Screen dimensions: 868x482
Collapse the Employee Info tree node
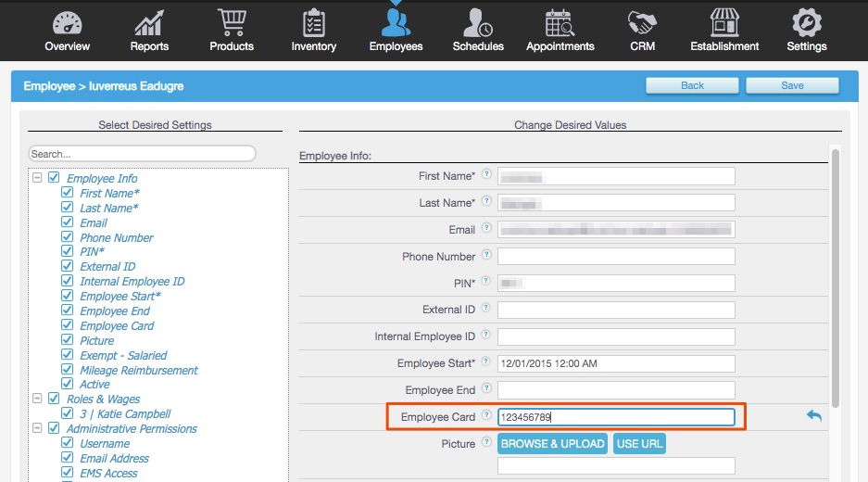click(37, 178)
